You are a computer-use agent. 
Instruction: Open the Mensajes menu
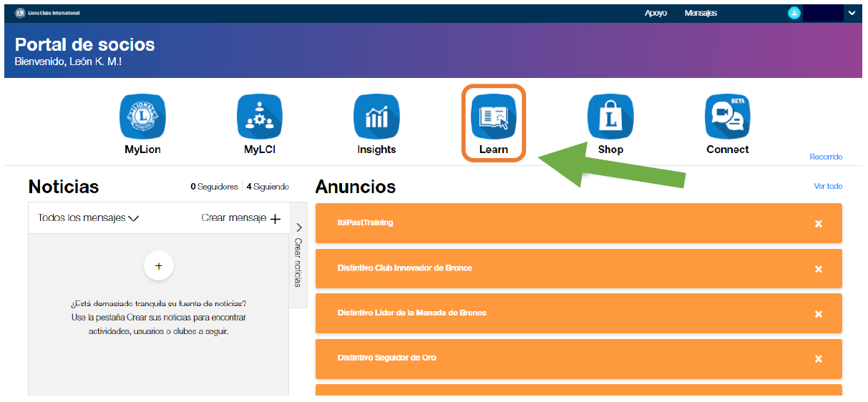tap(701, 13)
